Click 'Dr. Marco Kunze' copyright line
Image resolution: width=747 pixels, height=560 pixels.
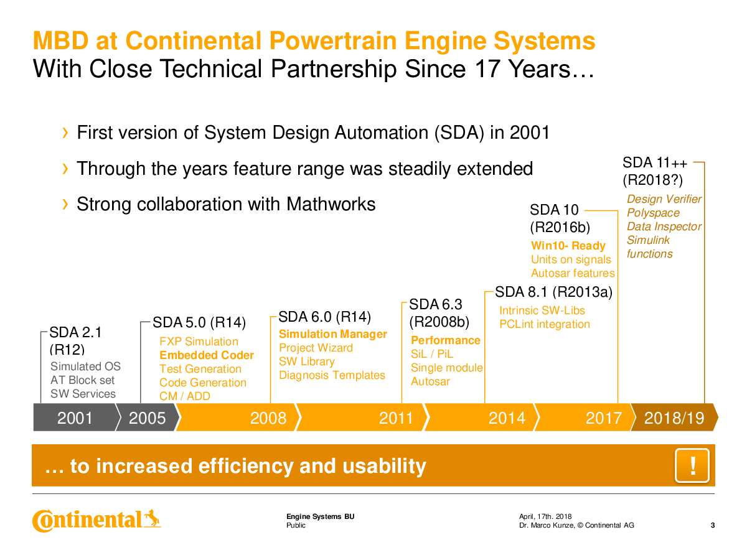[x=576, y=525]
